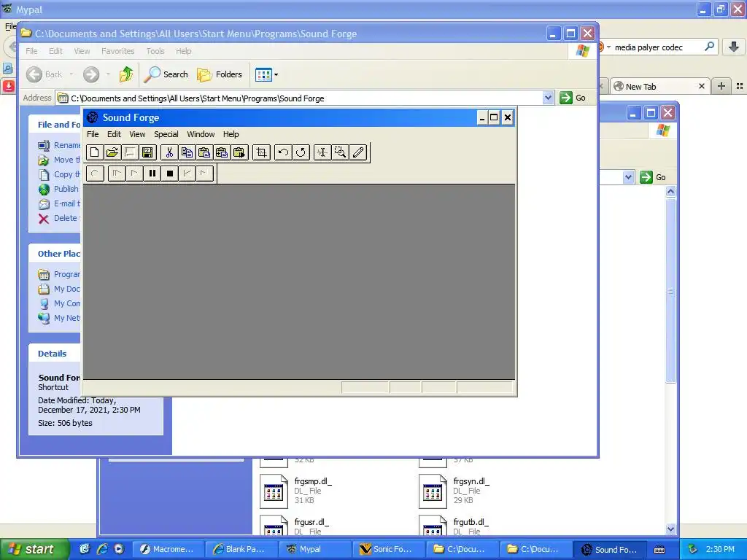Click the Paste clipboard icon
This screenshot has height=560, width=747.
pyautogui.click(x=204, y=152)
